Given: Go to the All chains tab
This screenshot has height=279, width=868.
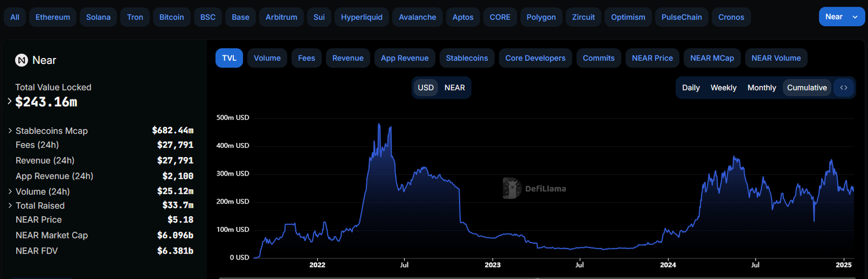Looking at the screenshot, I should pyautogui.click(x=15, y=17).
